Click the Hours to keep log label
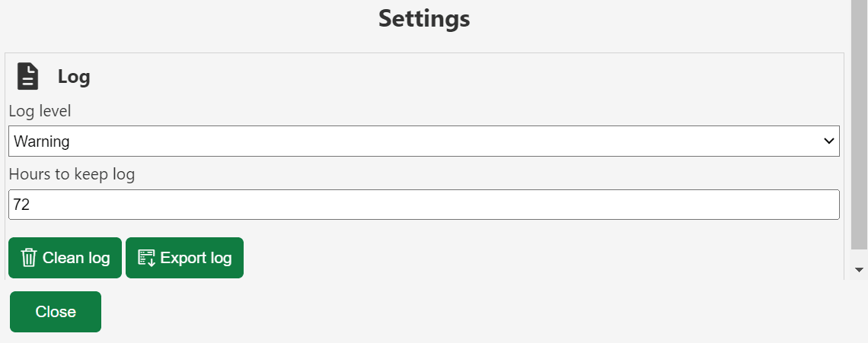This screenshot has height=343, width=868. [x=72, y=174]
